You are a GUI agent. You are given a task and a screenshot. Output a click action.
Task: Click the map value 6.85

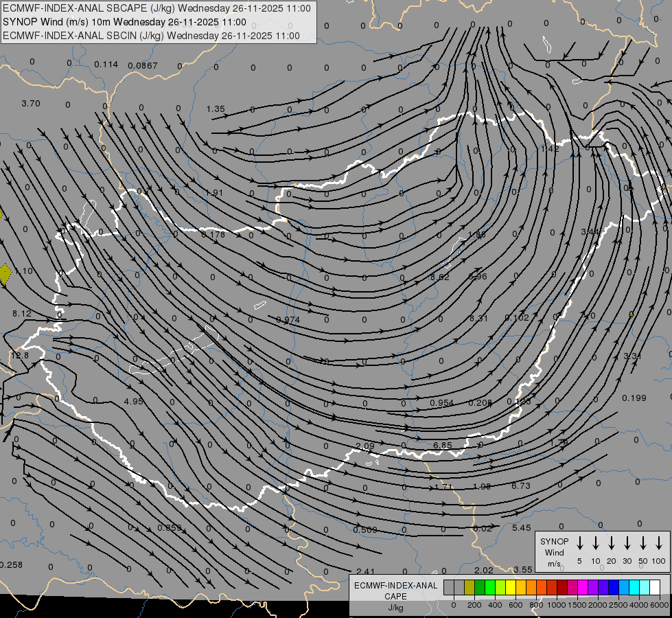point(443,445)
